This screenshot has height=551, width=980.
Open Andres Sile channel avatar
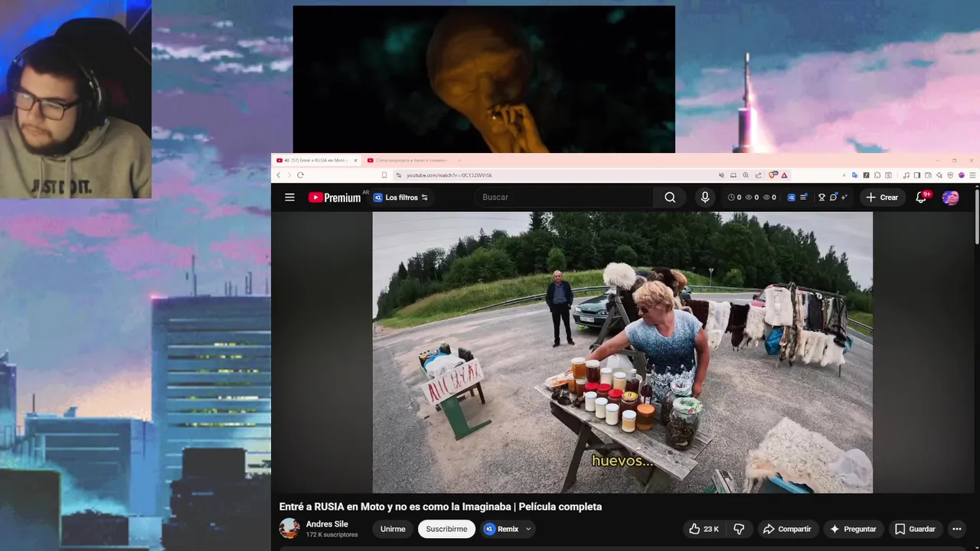pyautogui.click(x=289, y=528)
